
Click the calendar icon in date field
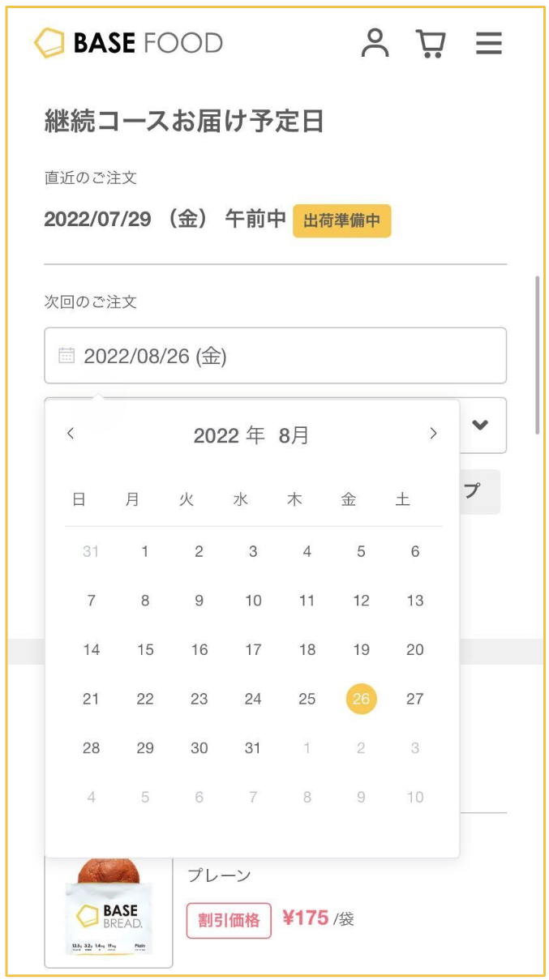tap(66, 355)
